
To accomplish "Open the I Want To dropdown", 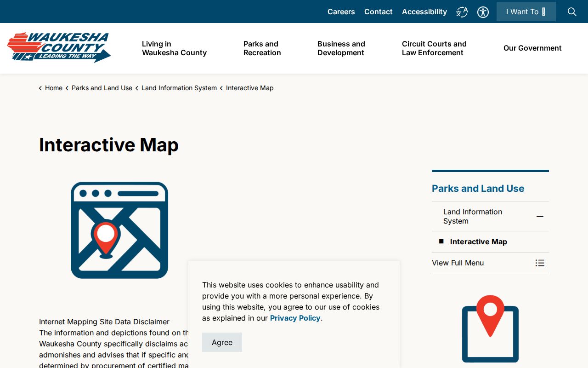I will 526,11.
